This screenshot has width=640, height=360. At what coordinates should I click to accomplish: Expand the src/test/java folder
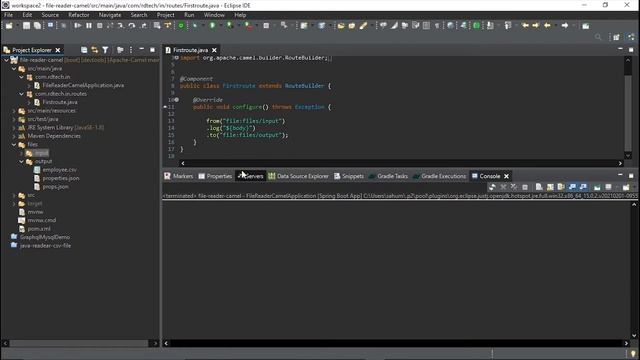[14, 119]
